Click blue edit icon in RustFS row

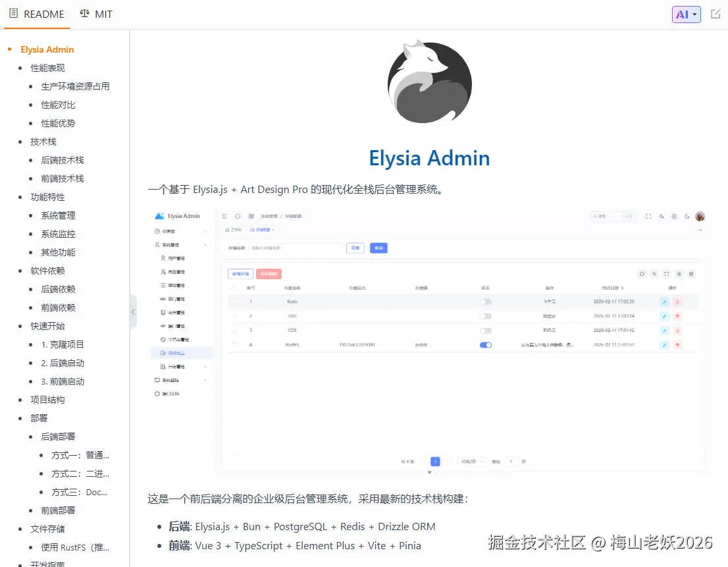coord(664,345)
